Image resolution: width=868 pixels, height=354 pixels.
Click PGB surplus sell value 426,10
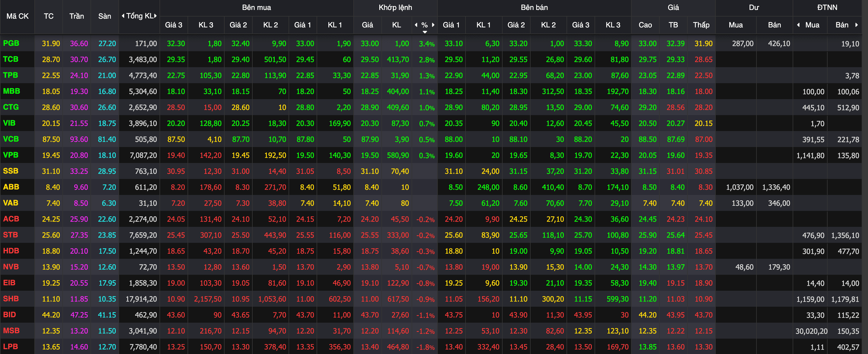779,44
